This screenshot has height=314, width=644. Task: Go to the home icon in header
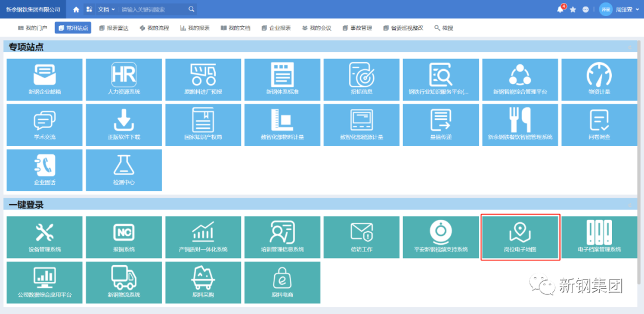pos(76,10)
